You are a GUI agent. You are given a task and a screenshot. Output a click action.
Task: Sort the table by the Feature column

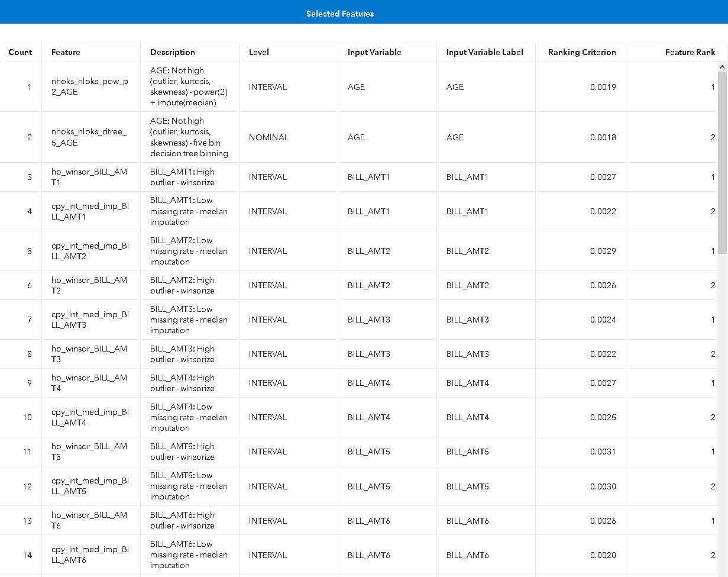pos(65,52)
